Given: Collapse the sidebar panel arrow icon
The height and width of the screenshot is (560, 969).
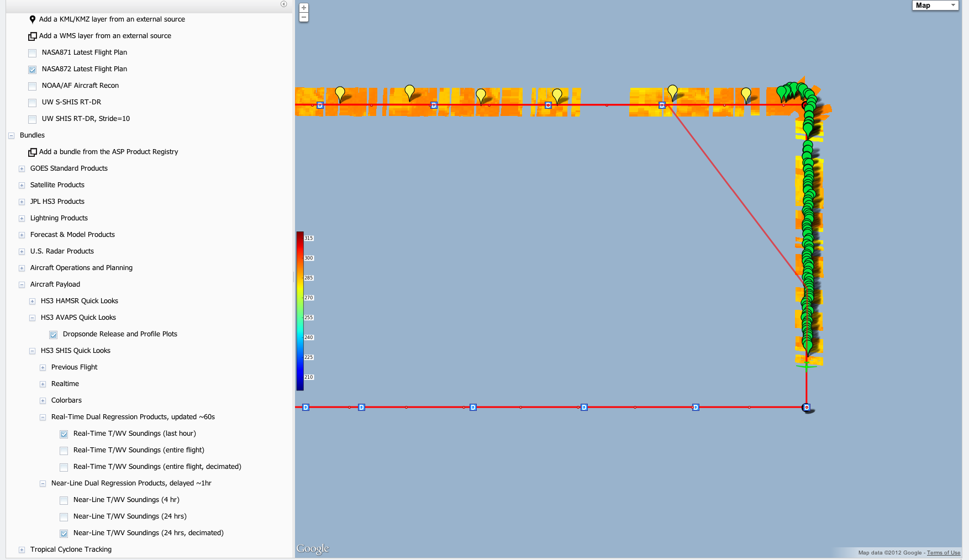Looking at the screenshot, I should 283,4.
